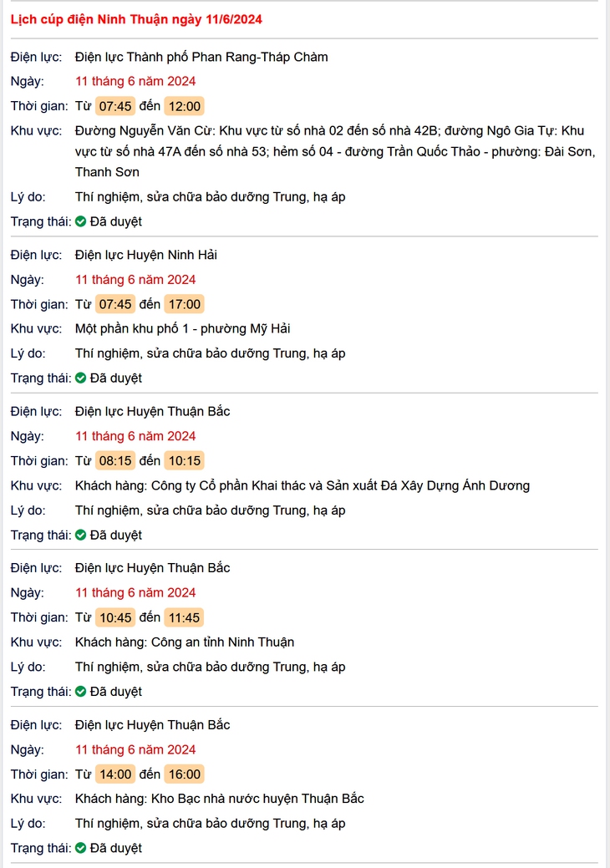
Task: Click Khách hàng: Công an tỉnh Ninh Thuận text
Action: pyautogui.click(x=185, y=642)
